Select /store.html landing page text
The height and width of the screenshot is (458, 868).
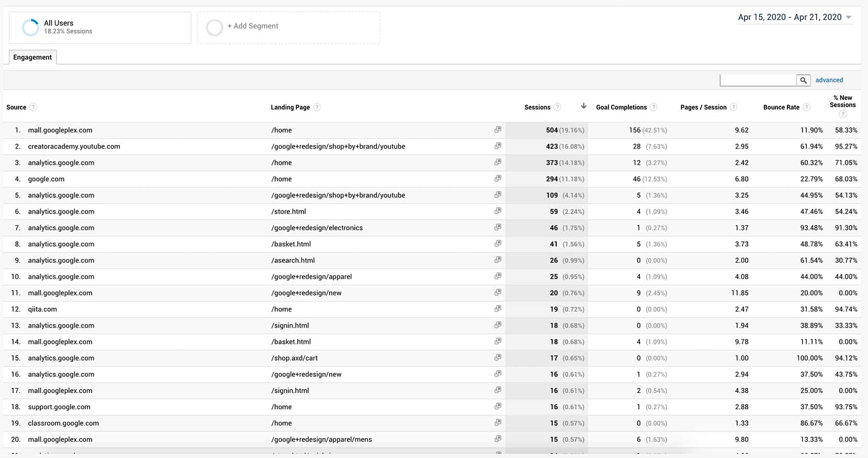pos(289,211)
